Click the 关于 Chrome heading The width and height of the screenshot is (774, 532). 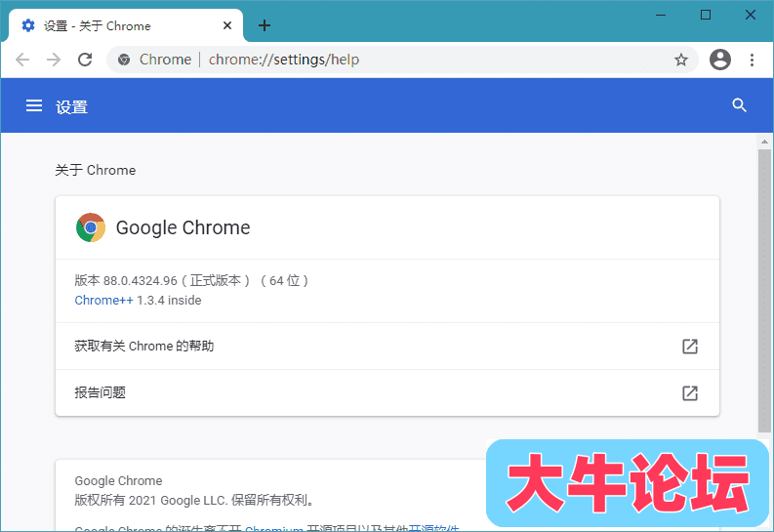(x=96, y=170)
